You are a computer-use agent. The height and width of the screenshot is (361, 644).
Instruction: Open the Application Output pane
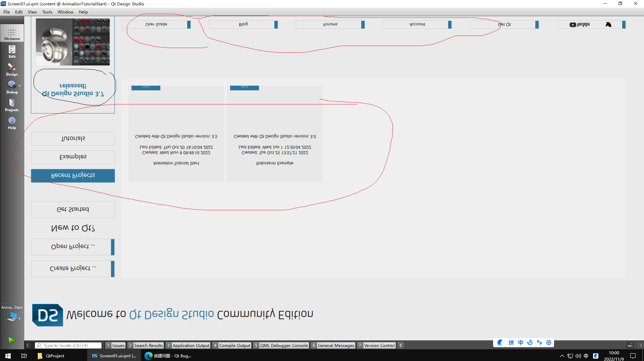pyautogui.click(x=191, y=345)
